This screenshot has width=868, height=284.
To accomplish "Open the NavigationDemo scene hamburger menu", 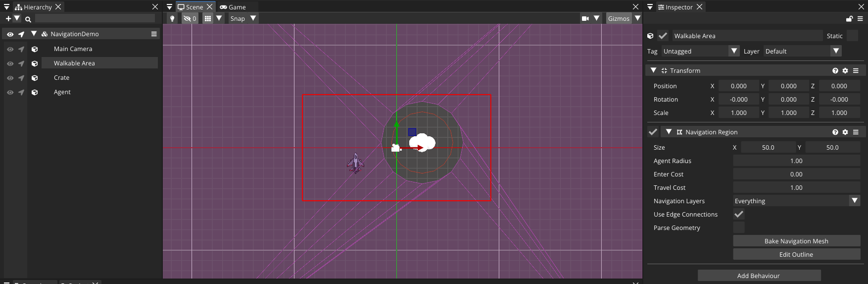I will click(154, 34).
